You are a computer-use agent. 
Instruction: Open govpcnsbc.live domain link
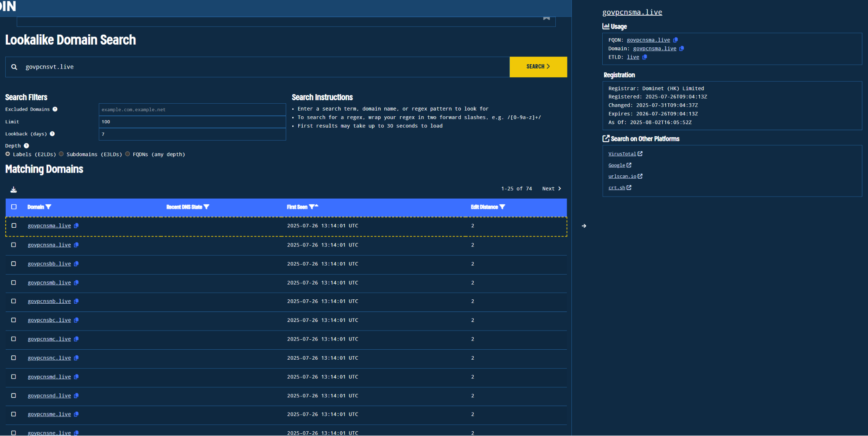coord(49,320)
